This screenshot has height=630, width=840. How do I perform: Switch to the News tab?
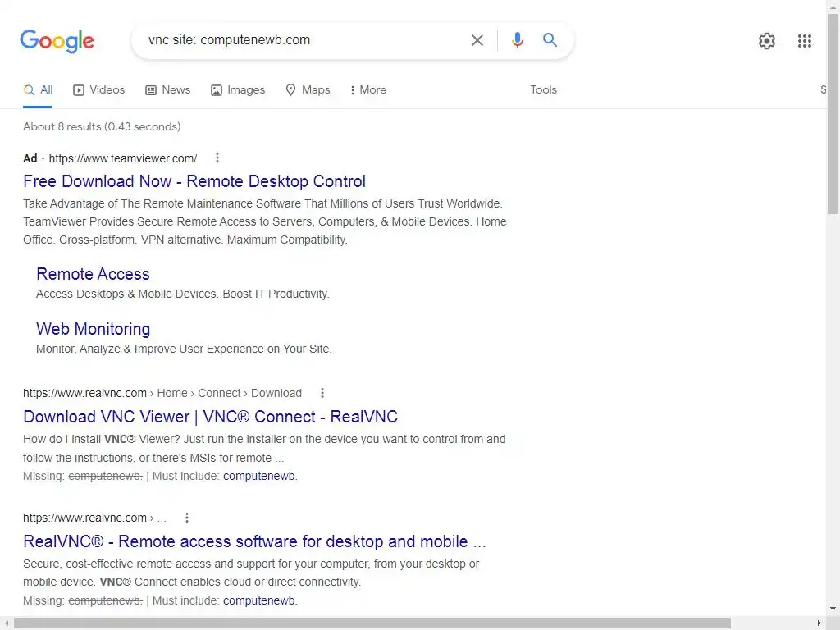(x=167, y=90)
